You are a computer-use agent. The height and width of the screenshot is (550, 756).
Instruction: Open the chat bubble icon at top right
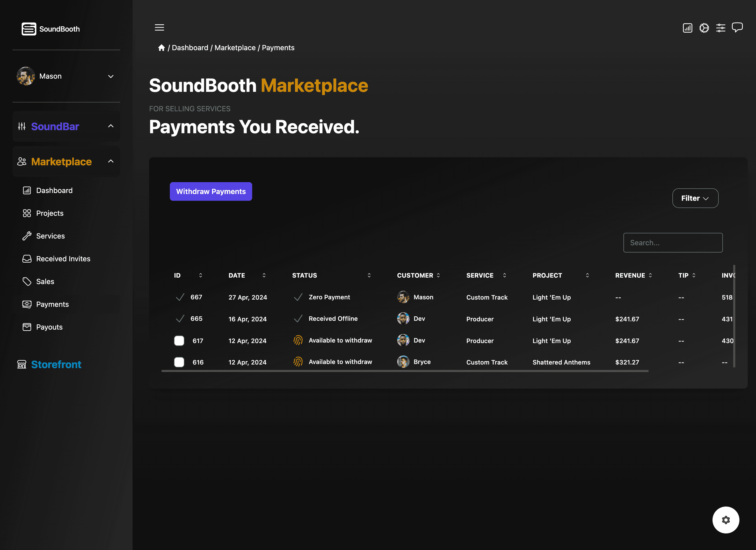(737, 27)
